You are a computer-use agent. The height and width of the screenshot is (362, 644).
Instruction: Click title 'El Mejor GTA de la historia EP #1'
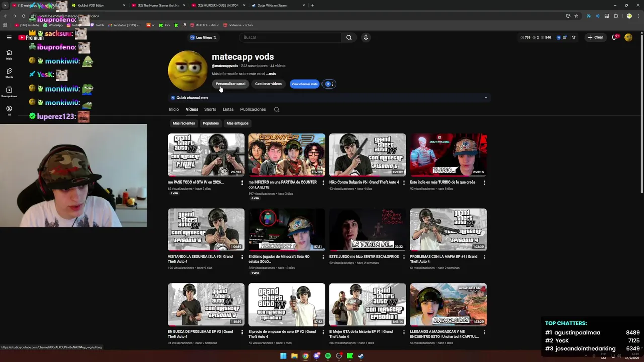tap(361, 334)
